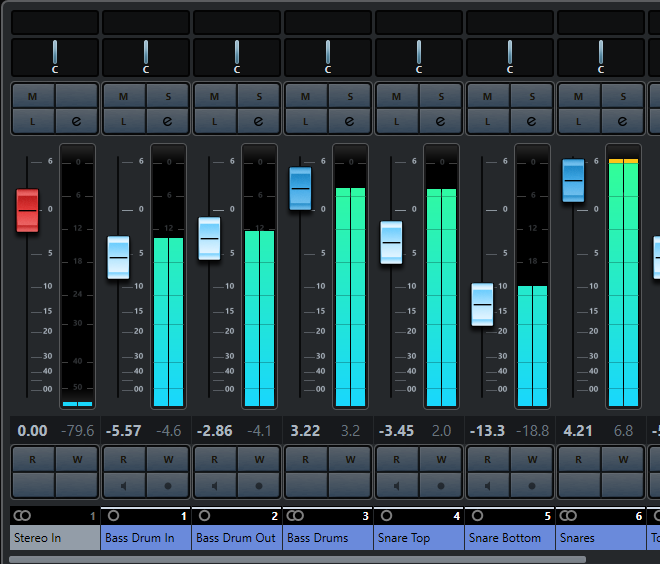This screenshot has height=564, width=660.
Task: Click mono circle icon on Snare Bottom
Action: [x=477, y=516]
